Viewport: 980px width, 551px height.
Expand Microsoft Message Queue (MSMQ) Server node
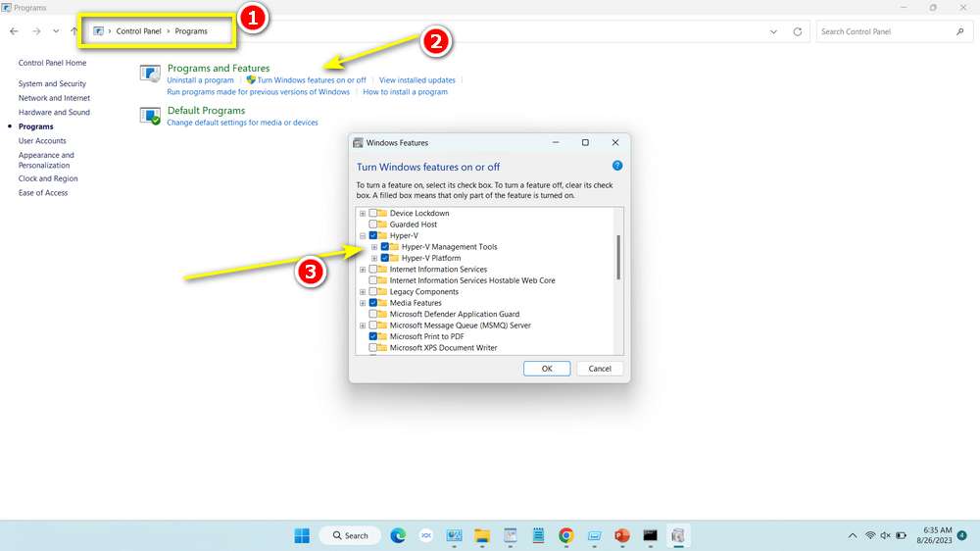tap(363, 326)
